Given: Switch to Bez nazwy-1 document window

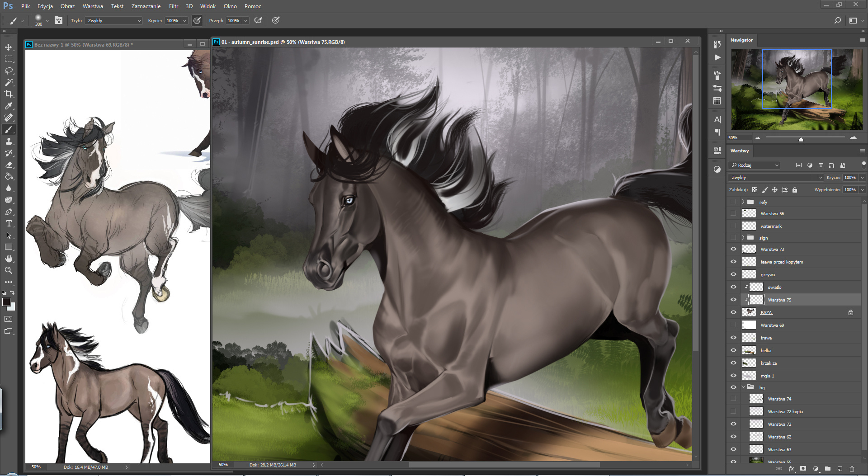Looking at the screenshot, I should point(84,45).
